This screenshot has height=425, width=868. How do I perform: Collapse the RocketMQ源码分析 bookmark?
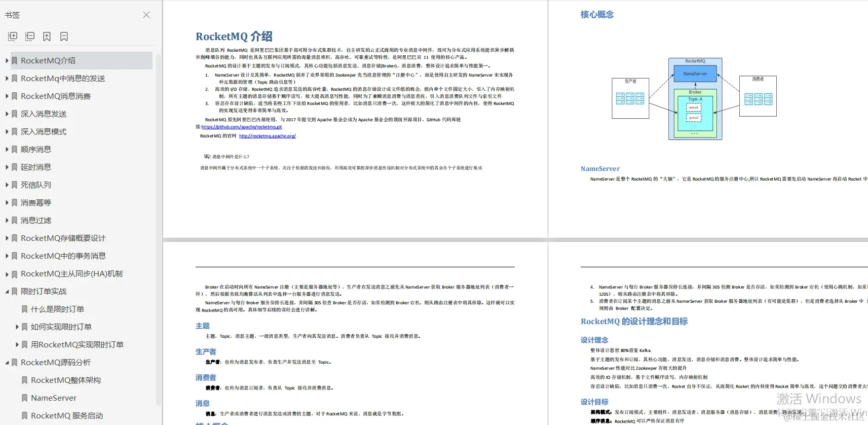point(7,363)
